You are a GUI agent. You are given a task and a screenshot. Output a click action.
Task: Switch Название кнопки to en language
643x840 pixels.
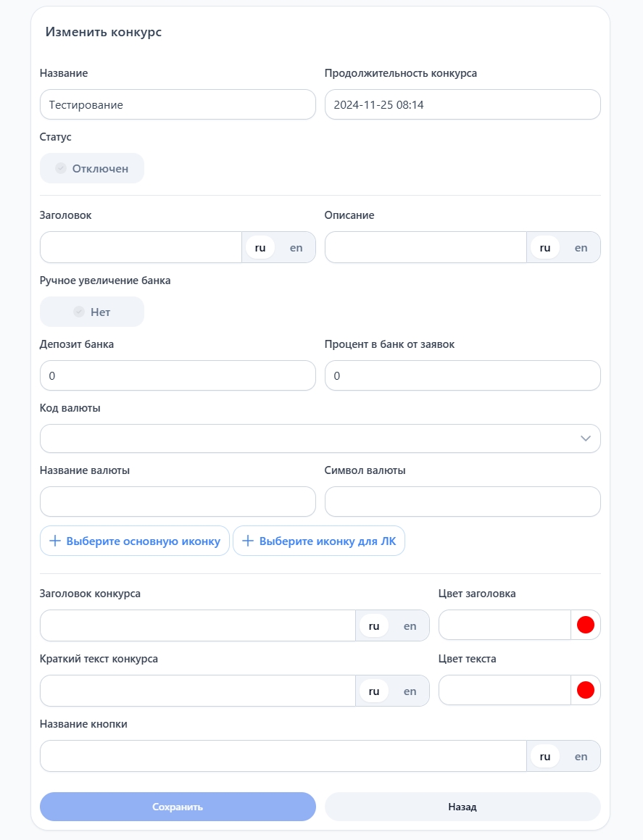(x=581, y=756)
